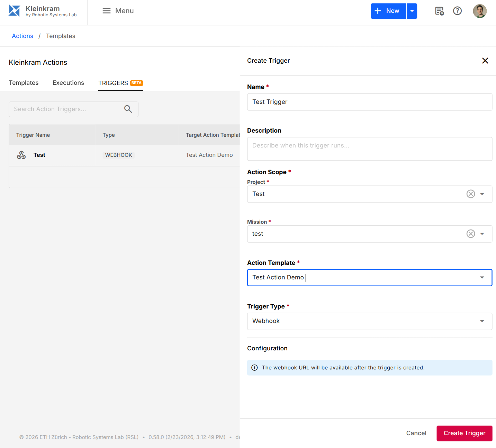Image resolution: width=496 pixels, height=448 pixels.
Task: Click the Create Trigger button
Action: pos(464,433)
